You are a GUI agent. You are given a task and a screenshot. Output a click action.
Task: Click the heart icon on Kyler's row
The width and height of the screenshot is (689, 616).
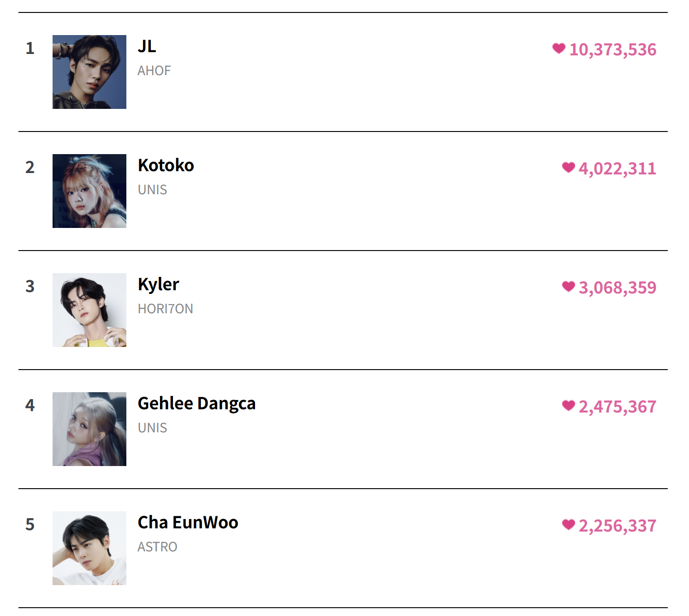pyautogui.click(x=568, y=287)
